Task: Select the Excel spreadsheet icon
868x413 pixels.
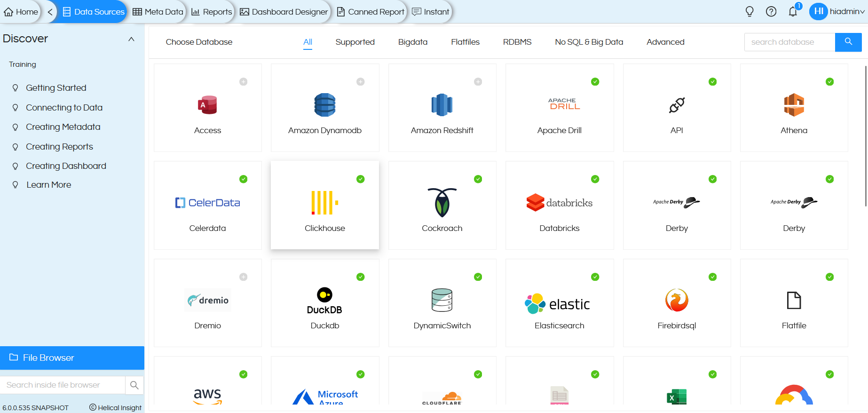Action: pos(677,397)
